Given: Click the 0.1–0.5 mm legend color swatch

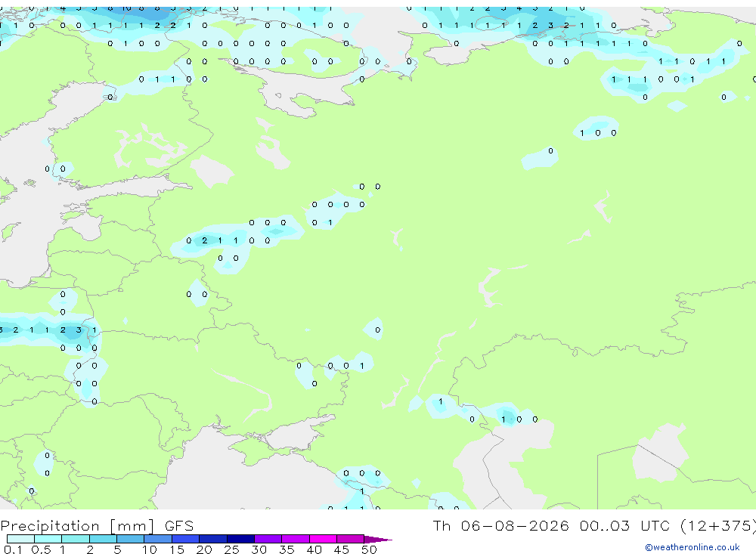Looking at the screenshot, I should [x=20, y=539].
